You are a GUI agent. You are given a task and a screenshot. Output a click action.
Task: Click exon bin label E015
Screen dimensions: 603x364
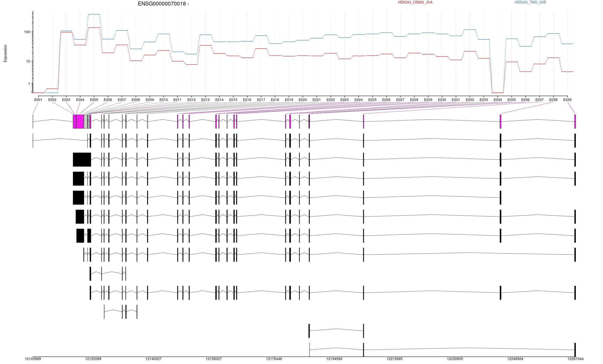coord(233,100)
